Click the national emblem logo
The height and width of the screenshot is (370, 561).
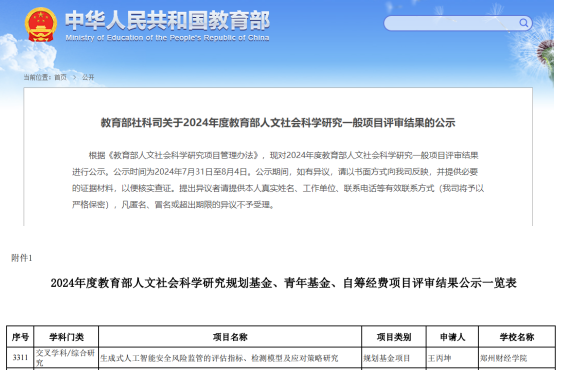41,24
